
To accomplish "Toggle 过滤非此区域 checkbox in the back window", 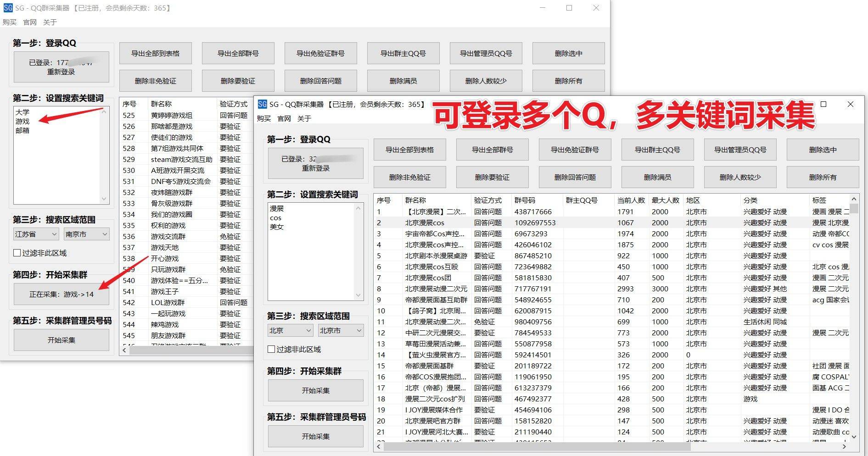I will click(x=17, y=253).
